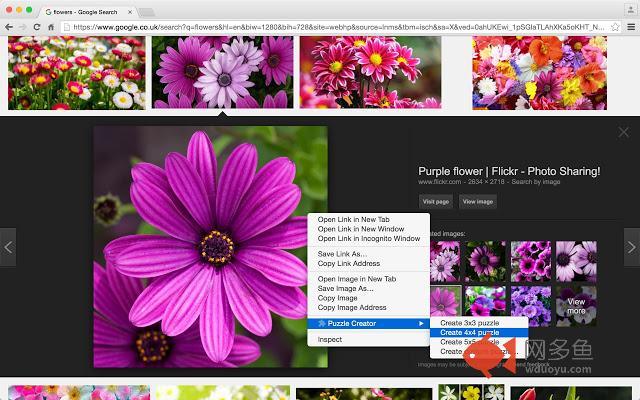Choose Copy Image Address
The image size is (640, 400).
(x=369, y=307)
